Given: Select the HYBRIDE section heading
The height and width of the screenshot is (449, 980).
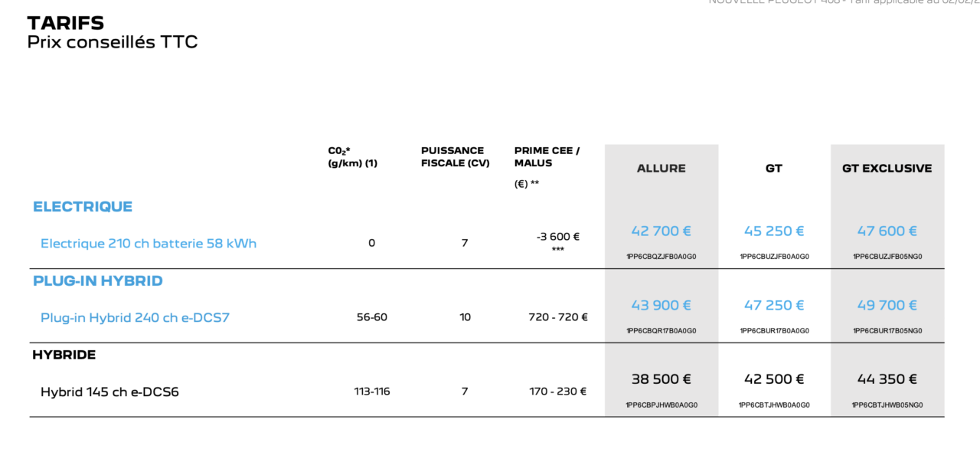Looking at the screenshot, I should coord(64,356).
